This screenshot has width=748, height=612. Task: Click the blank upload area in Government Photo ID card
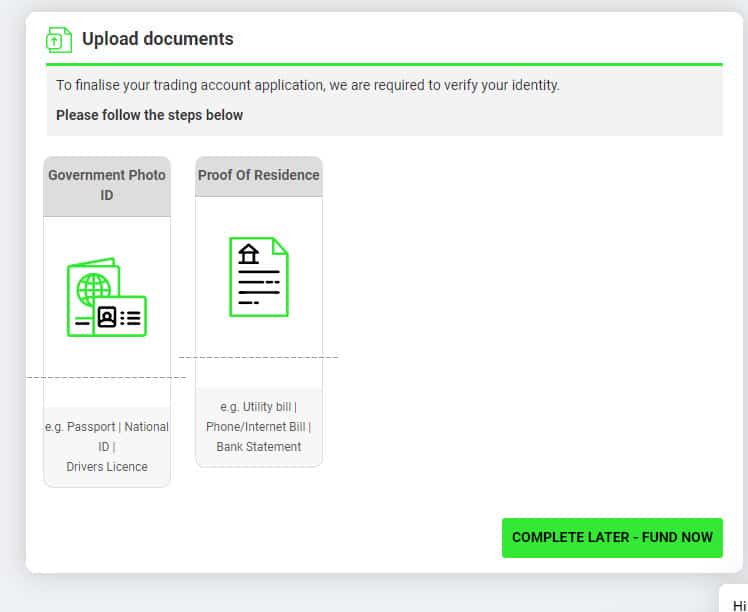[x=107, y=393]
